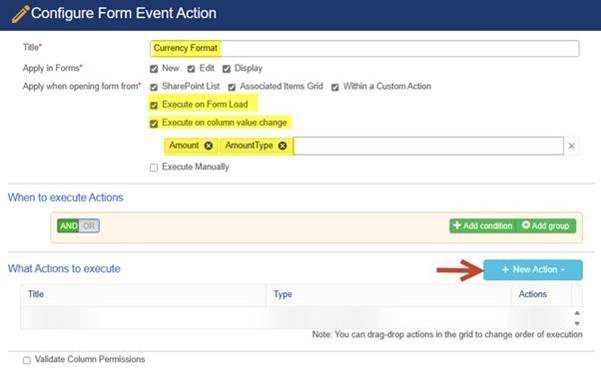This screenshot has height=377, width=601.
Task: Uncheck the SharePoint List option
Action: pyautogui.click(x=154, y=87)
